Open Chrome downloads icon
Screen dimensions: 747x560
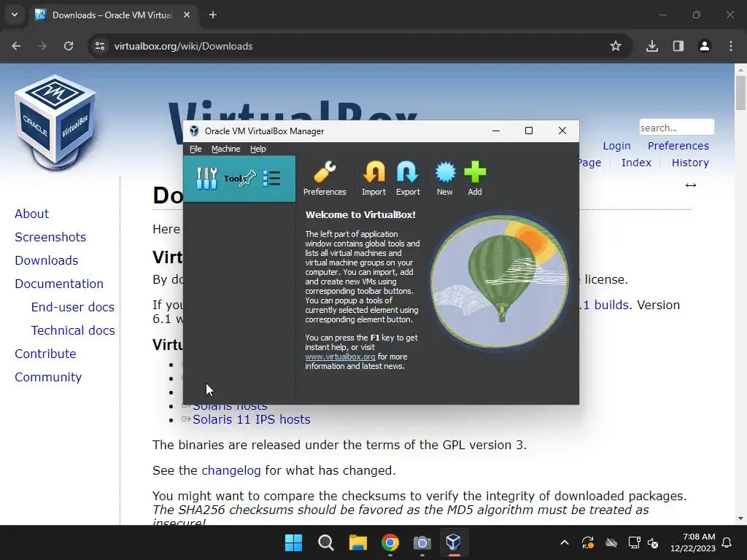652,46
